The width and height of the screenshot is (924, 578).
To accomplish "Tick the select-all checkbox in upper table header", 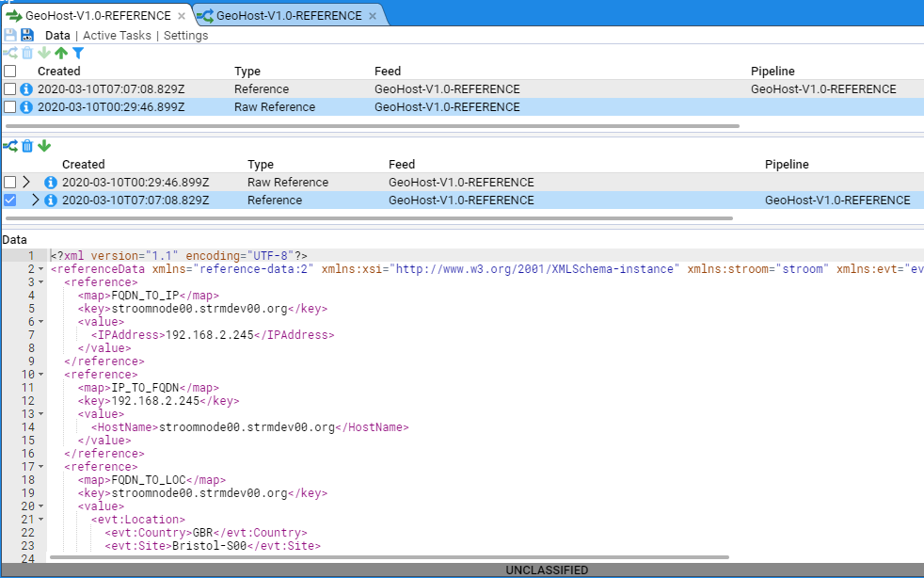I will (x=9, y=72).
